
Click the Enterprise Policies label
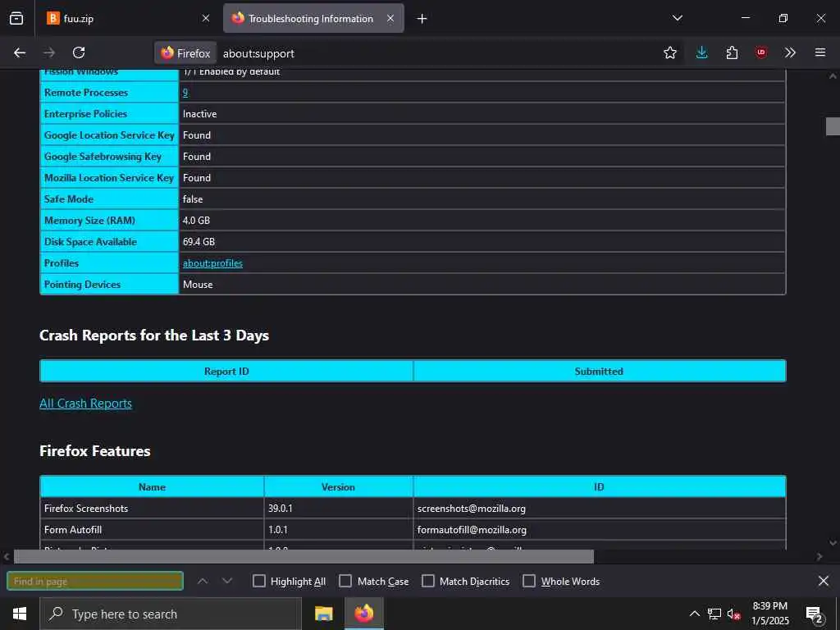(85, 113)
